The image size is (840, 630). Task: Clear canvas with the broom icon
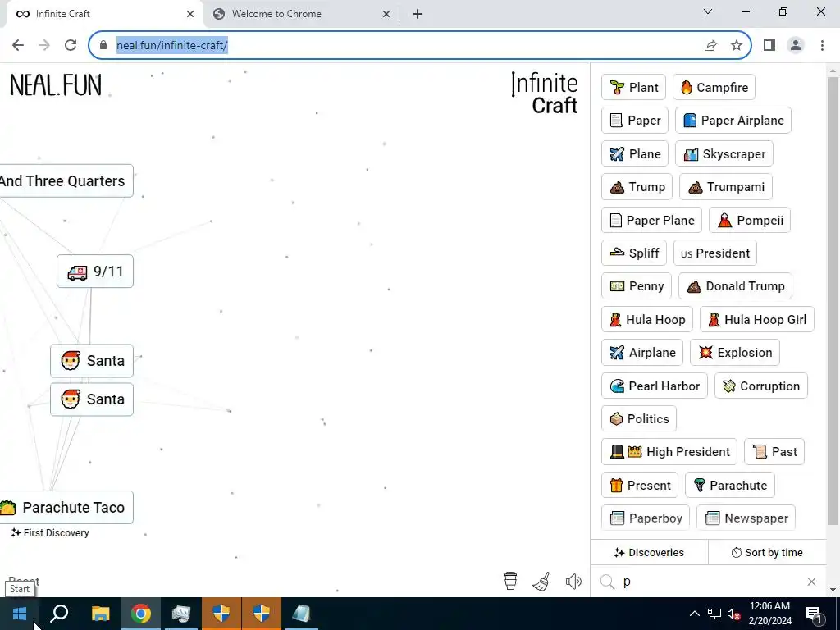541,582
